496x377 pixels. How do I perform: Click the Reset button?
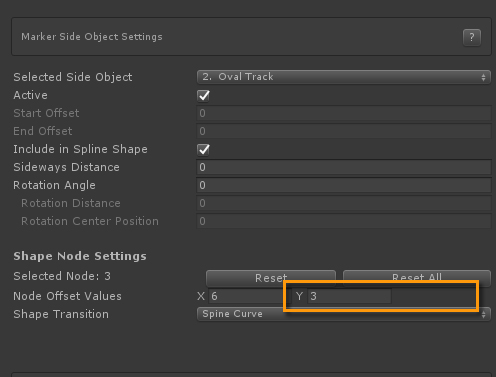pyautogui.click(x=271, y=278)
